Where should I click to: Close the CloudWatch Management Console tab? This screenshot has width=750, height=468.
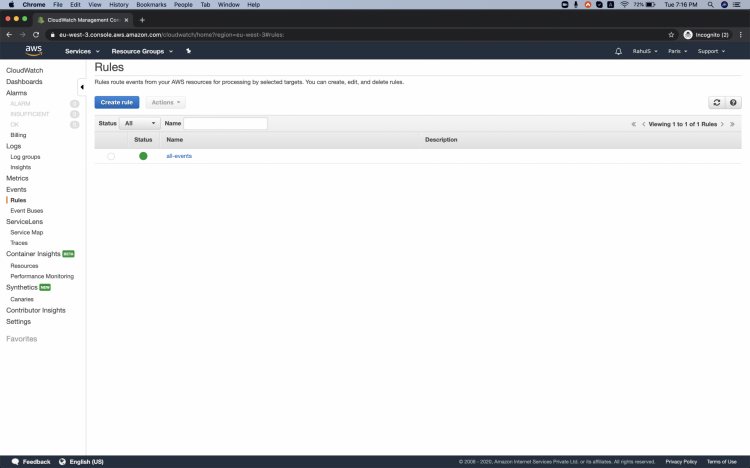pos(126,20)
